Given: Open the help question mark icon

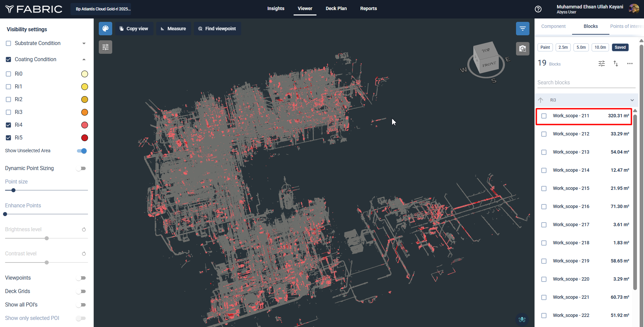Looking at the screenshot, I should point(538,9).
